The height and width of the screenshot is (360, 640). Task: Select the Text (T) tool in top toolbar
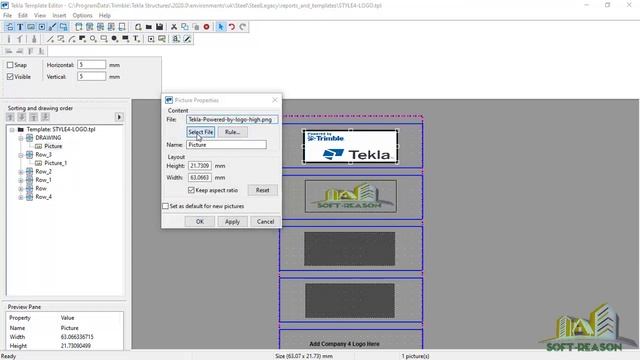coord(20,27)
